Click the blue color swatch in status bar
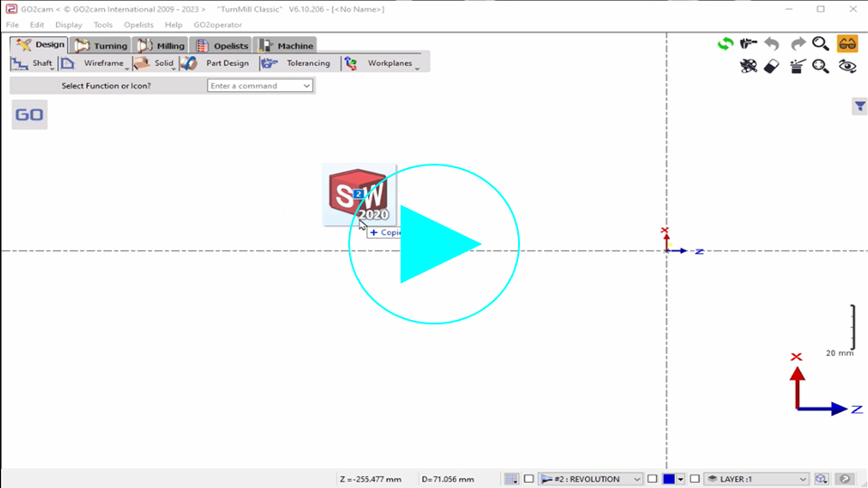Screen dimensions: 868x488 (x=668, y=479)
